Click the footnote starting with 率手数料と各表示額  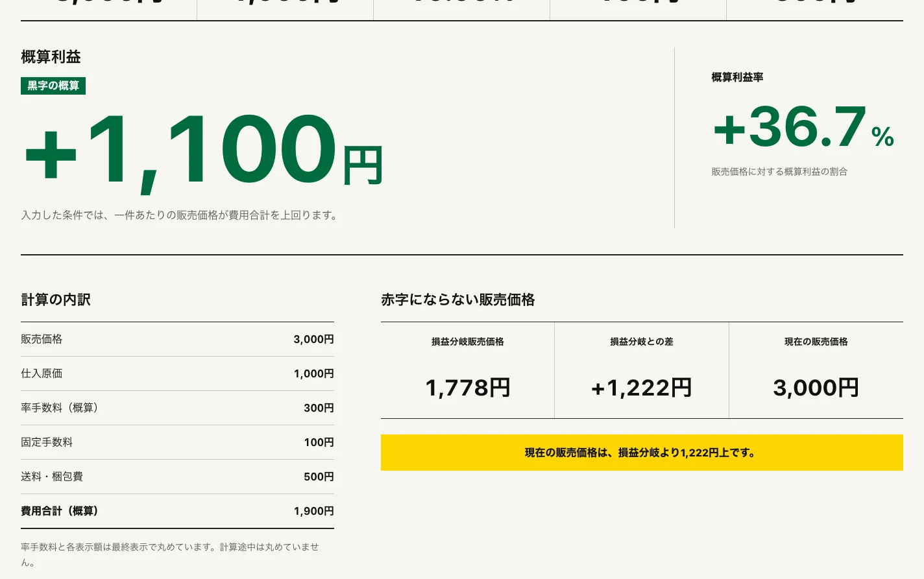click(x=170, y=554)
